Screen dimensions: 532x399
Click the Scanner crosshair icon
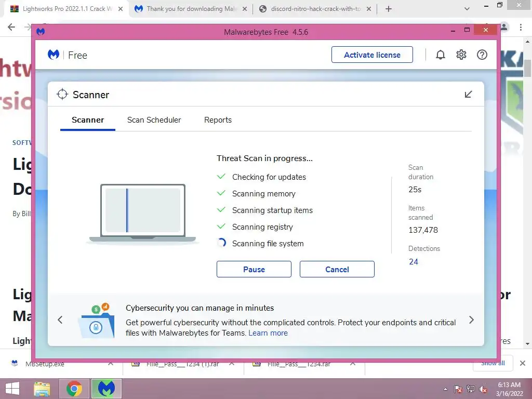(x=62, y=95)
